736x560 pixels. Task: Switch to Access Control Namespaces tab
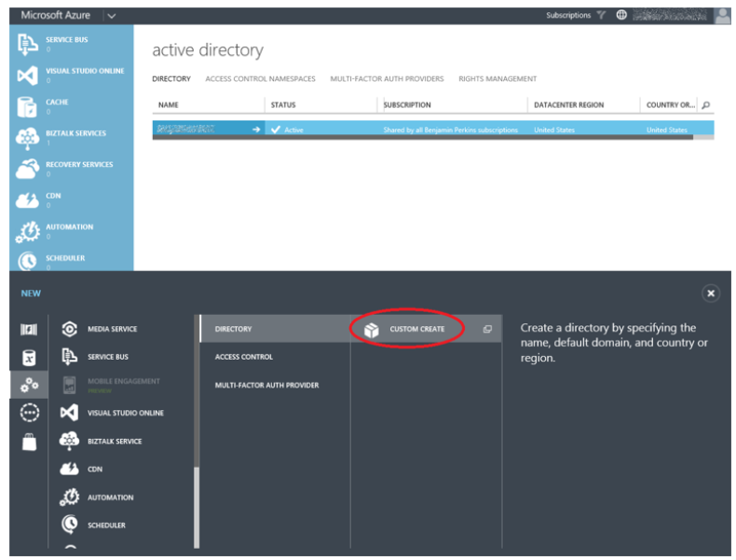coord(260,79)
